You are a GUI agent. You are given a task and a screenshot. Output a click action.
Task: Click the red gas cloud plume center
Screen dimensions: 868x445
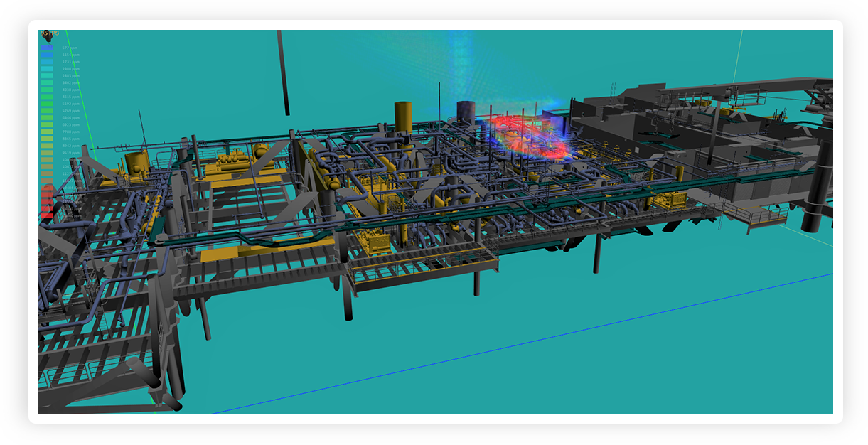click(525, 132)
